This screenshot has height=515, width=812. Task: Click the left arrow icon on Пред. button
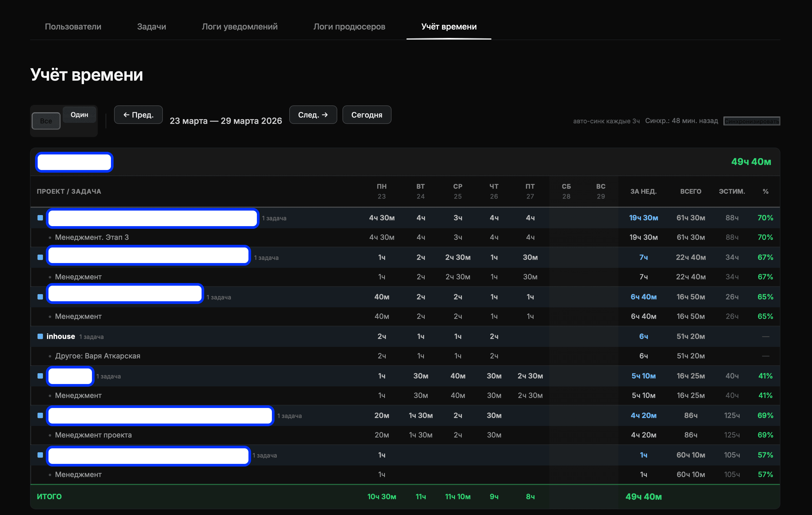coord(126,115)
